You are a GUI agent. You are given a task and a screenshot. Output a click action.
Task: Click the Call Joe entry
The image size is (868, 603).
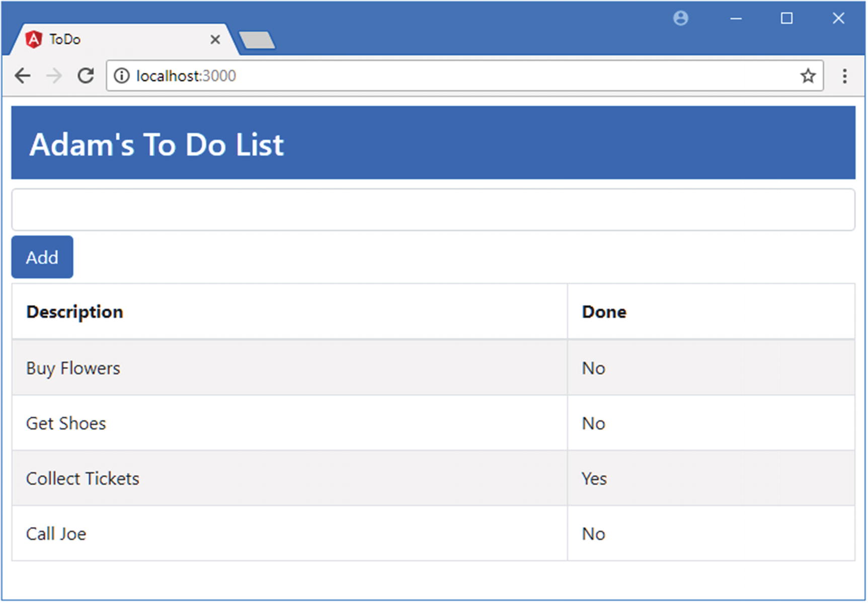coord(56,534)
